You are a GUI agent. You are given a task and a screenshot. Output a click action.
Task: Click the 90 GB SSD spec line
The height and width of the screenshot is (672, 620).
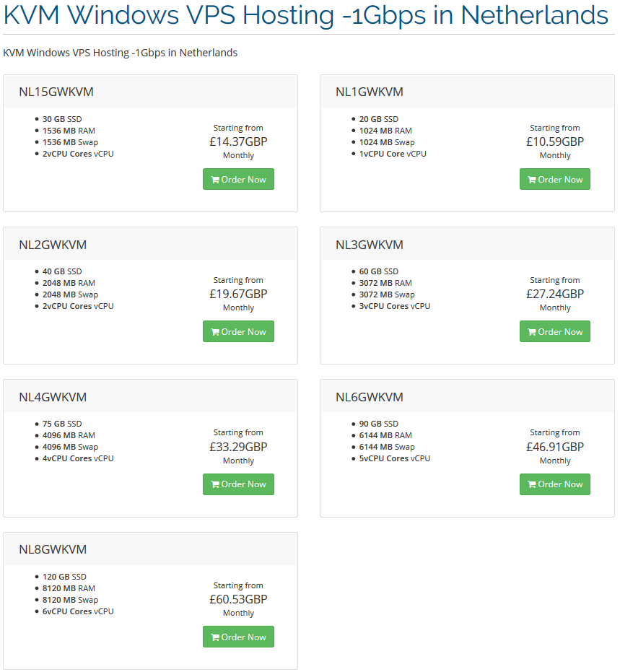point(379,424)
